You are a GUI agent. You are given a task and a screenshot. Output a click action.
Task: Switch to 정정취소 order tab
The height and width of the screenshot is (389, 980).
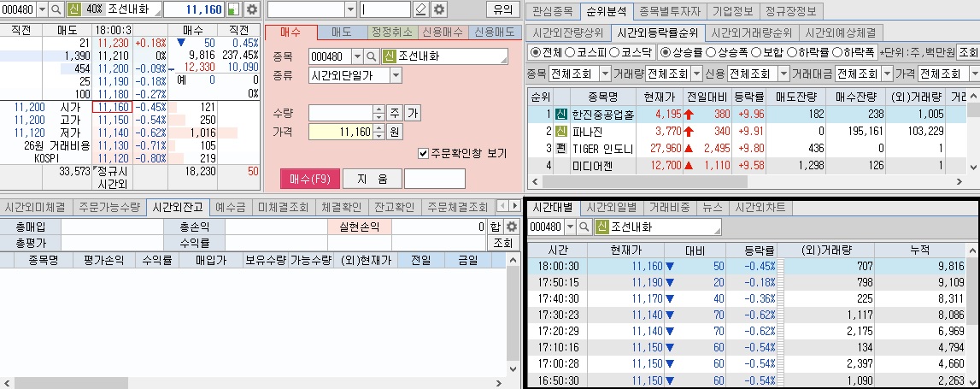(x=390, y=32)
